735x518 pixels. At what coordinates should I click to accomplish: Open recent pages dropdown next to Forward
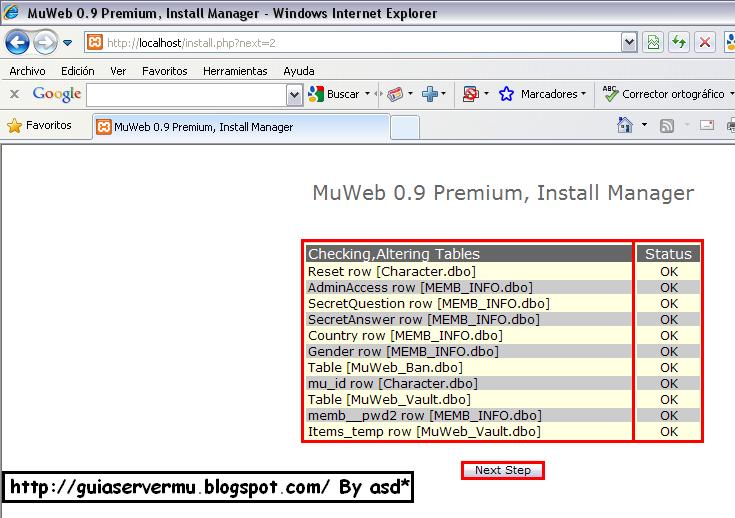[x=68, y=43]
